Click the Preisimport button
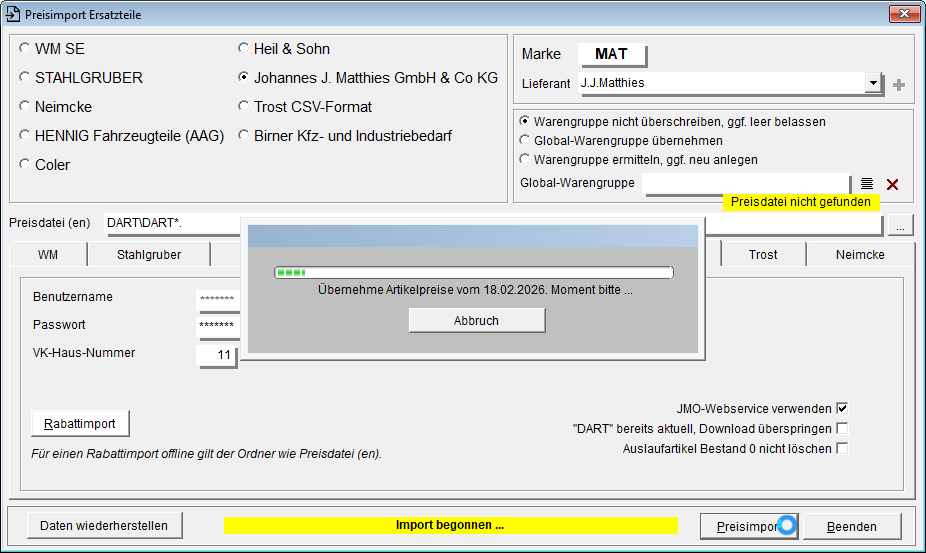Screen dimensions: 926x553 749,526
